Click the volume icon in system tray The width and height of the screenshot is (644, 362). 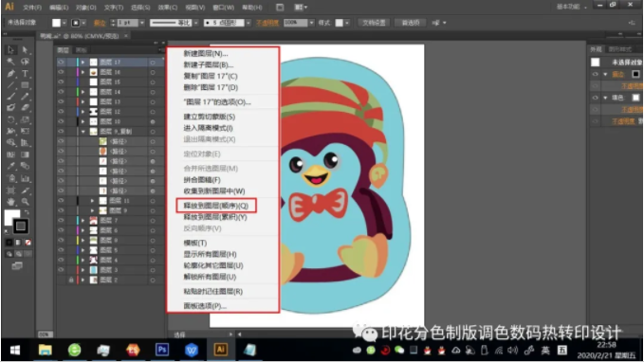point(512,350)
